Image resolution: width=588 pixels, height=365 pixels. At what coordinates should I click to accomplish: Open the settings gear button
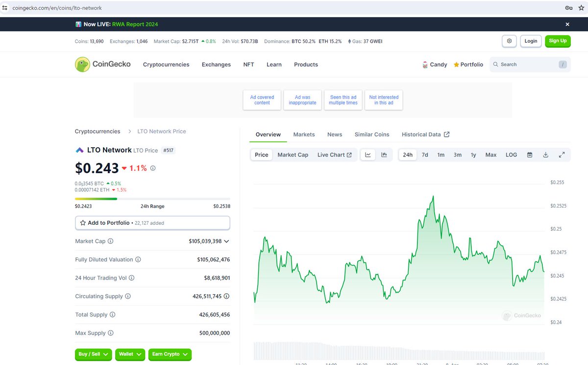pos(509,41)
